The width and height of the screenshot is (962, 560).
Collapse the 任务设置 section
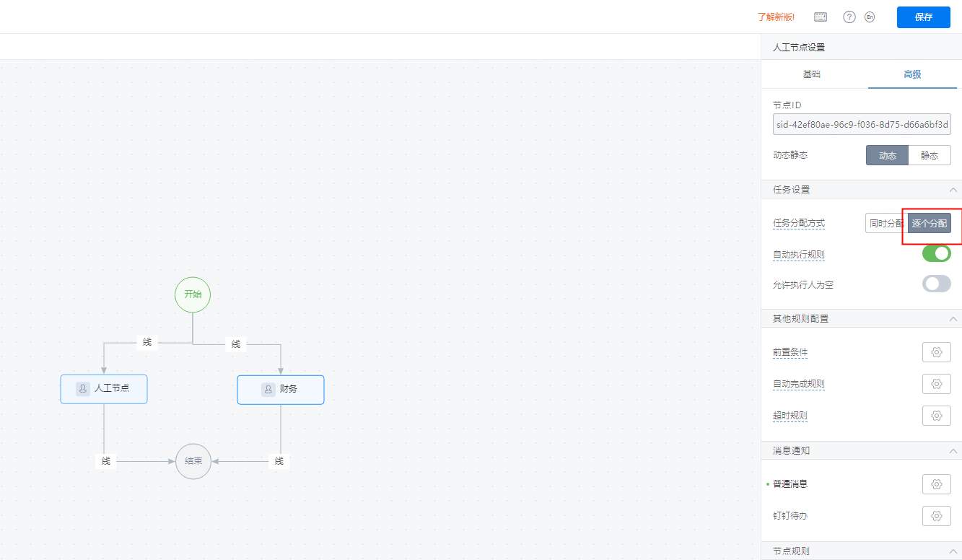(x=954, y=190)
